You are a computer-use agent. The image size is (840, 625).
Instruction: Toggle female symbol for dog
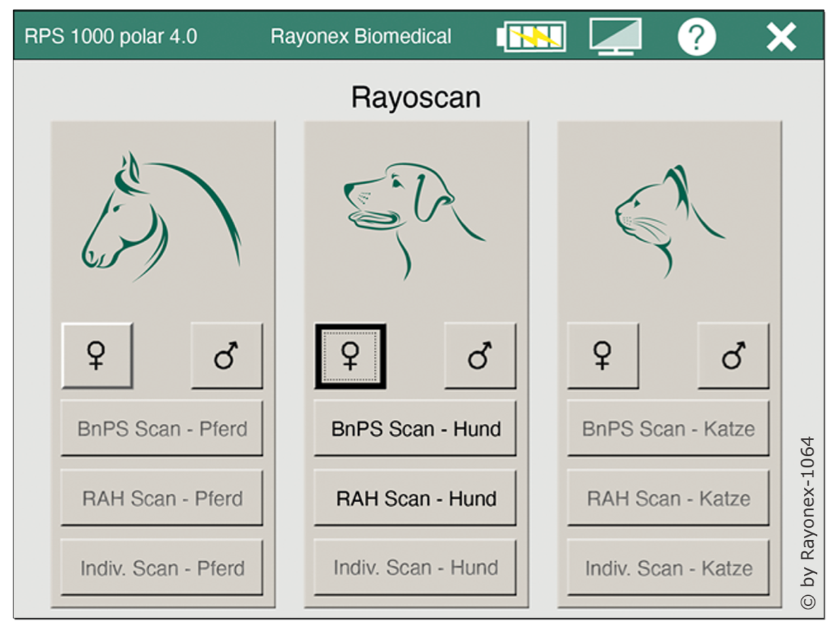click(350, 356)
